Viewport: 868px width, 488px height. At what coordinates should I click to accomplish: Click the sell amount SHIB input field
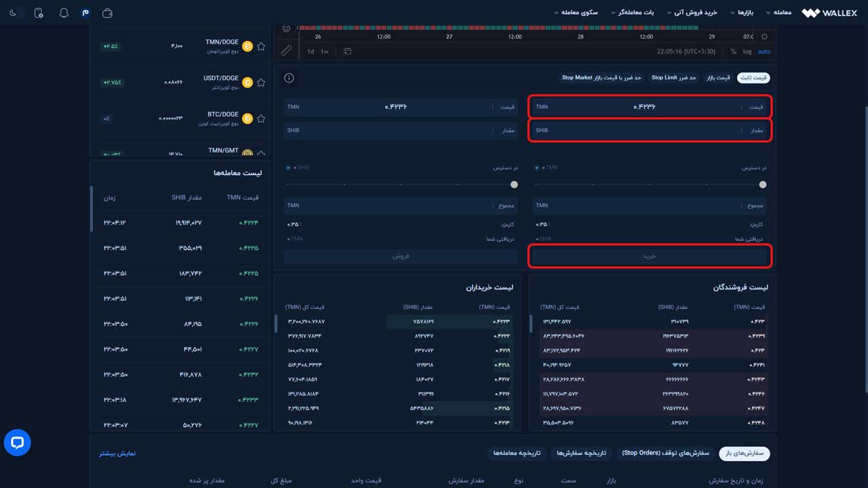point(401,130)
